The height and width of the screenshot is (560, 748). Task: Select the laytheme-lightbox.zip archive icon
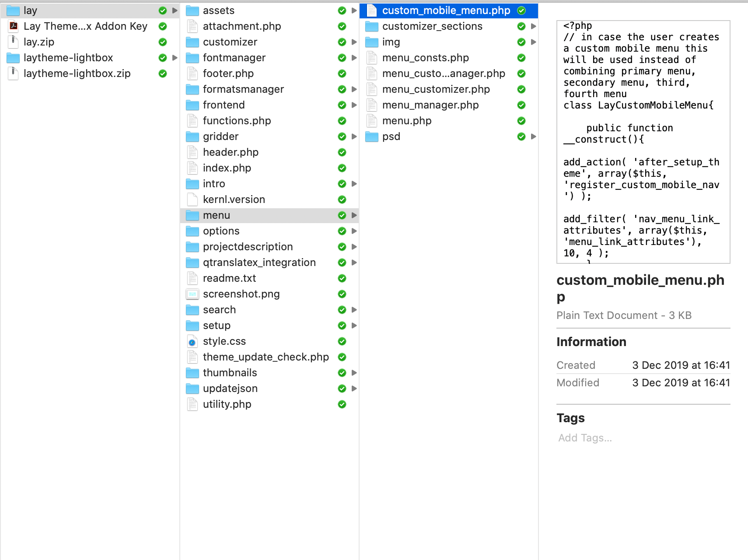(x=14, y=73)
